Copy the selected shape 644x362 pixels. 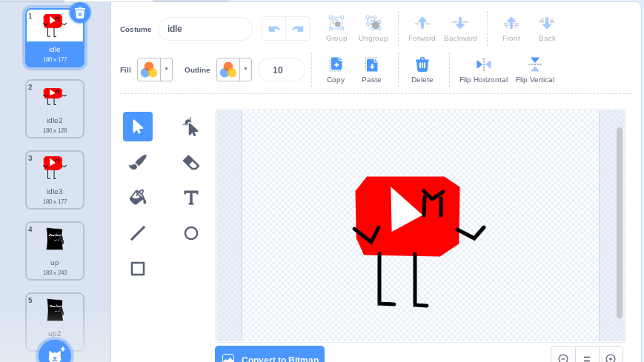coord(336,70)
